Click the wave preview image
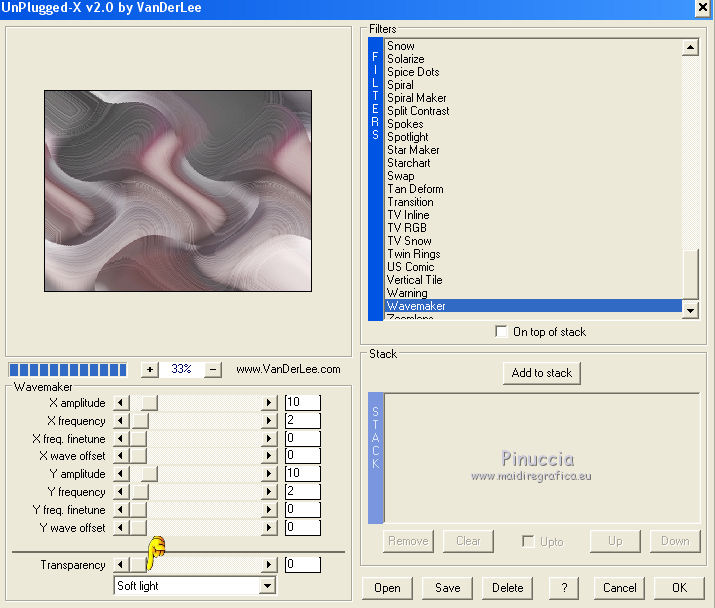The image size is (715, 608). click(178, 191)
